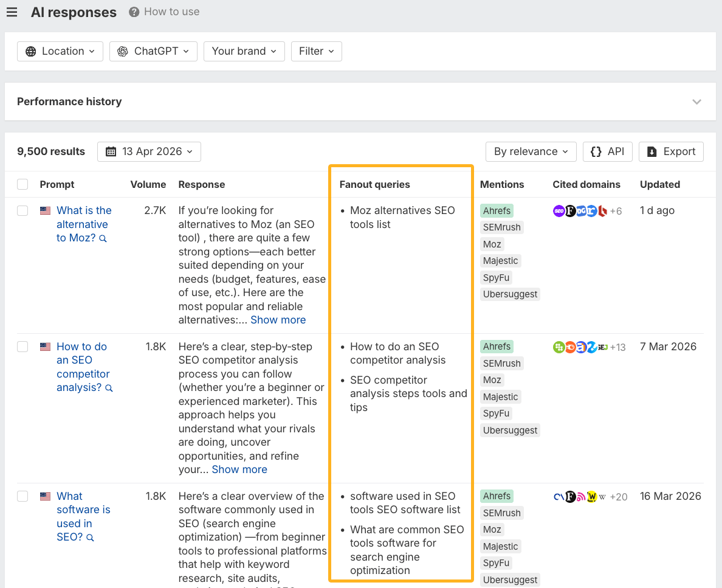The height and width of the screenshot is (588, 722).
Task: Show more of the competitor analysis response
Action: [x=239, y=469]
